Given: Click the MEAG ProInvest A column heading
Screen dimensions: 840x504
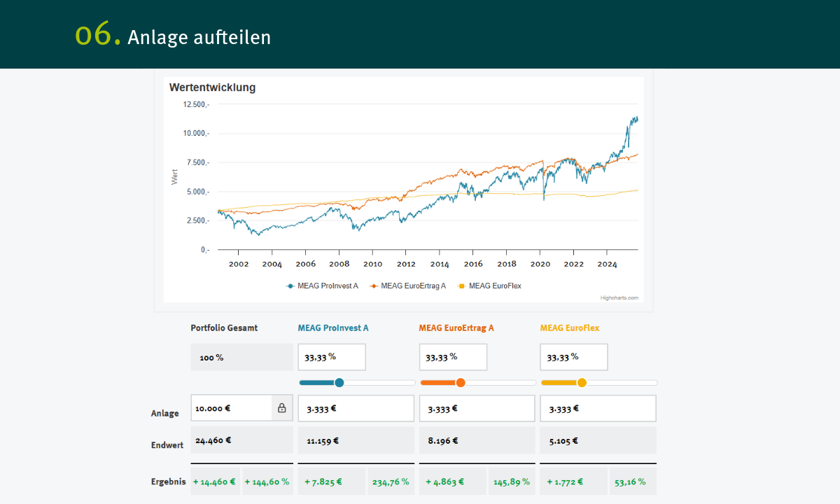Looking at the screenshot, I should pyautogui.click(x=333, y=328).
